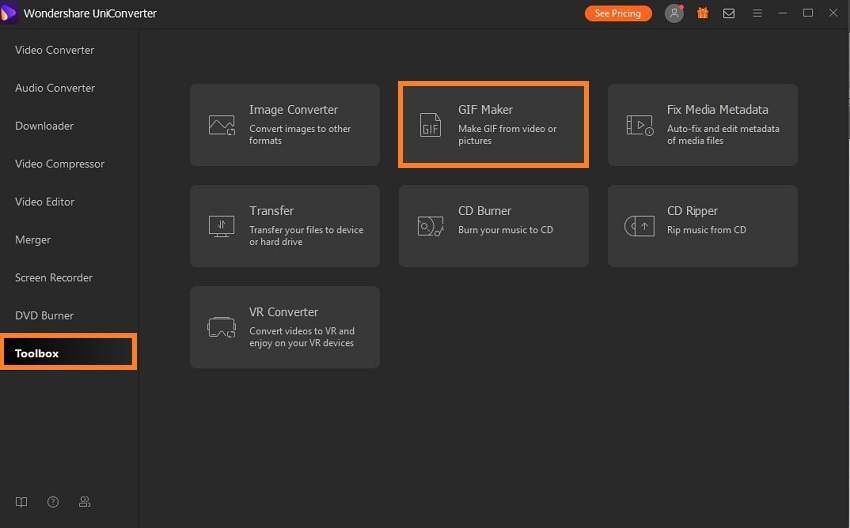
Task: Click 'Convert images to other formats' description
Action: click(x=300, y=134)
